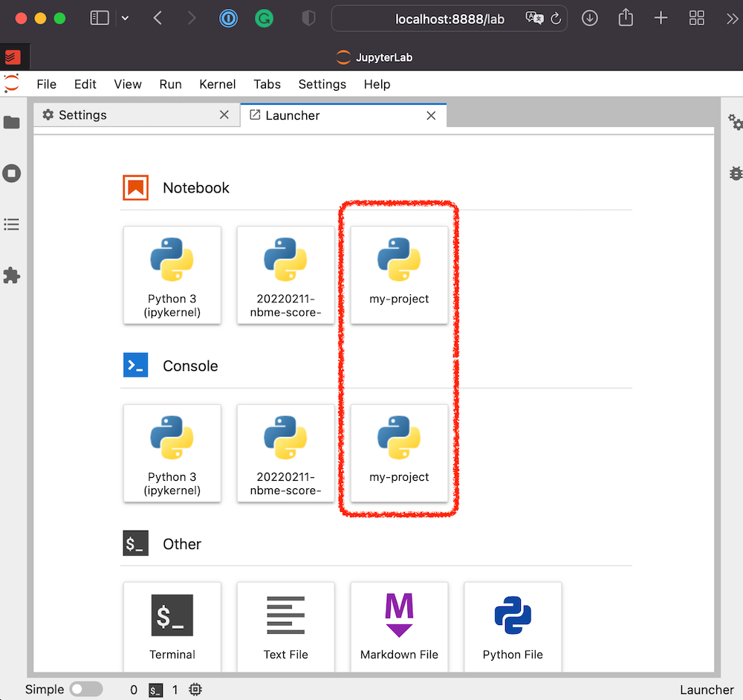Click the 1Password extension icon in browser
The width and height of the screenshot is (743, 700).
tap(228, 19)
